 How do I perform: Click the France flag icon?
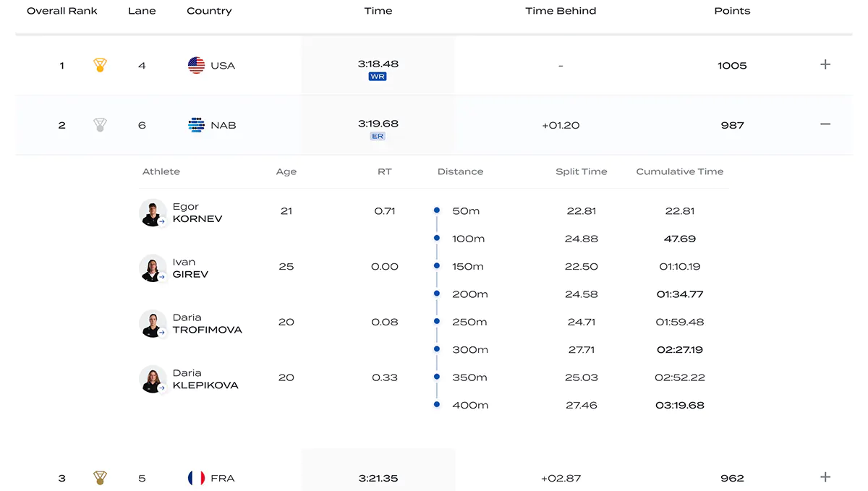pyautogui.click(x=196, y=478)
